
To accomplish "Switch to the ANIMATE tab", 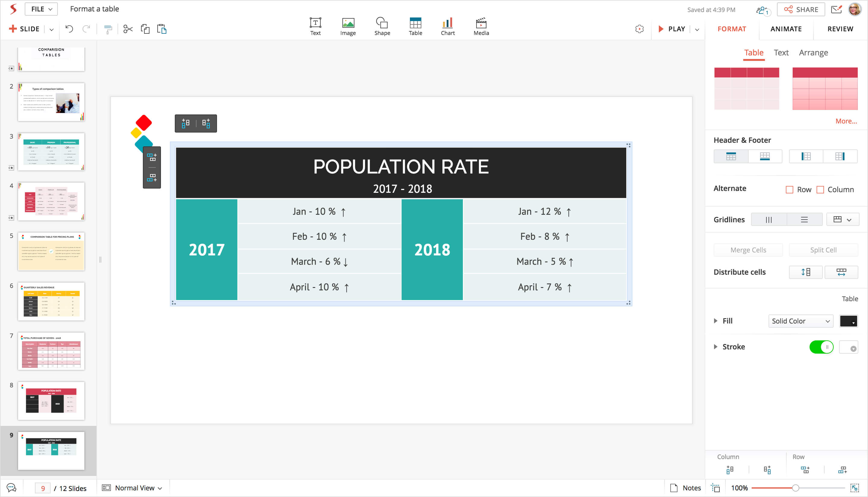I will 786,29.
